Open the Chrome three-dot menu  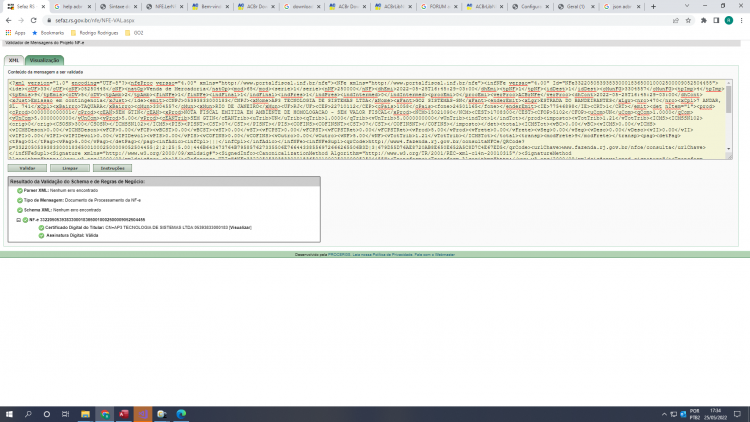741,21
